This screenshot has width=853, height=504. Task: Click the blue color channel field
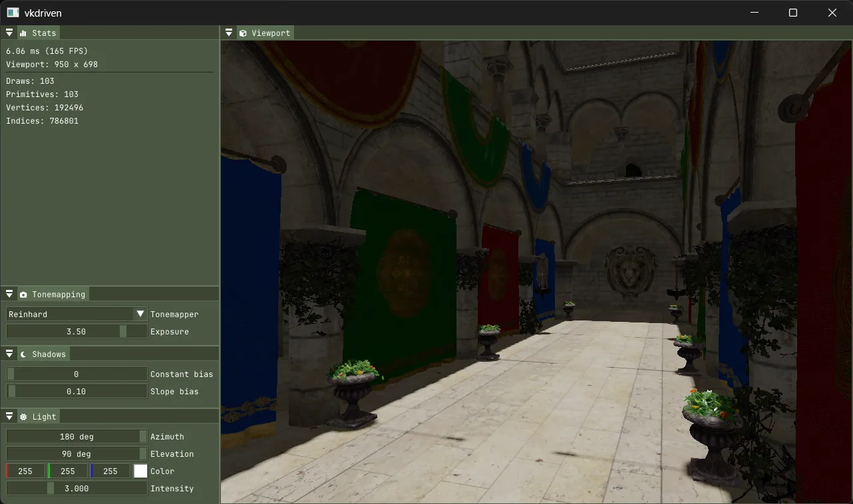click(x=110, y=471)
